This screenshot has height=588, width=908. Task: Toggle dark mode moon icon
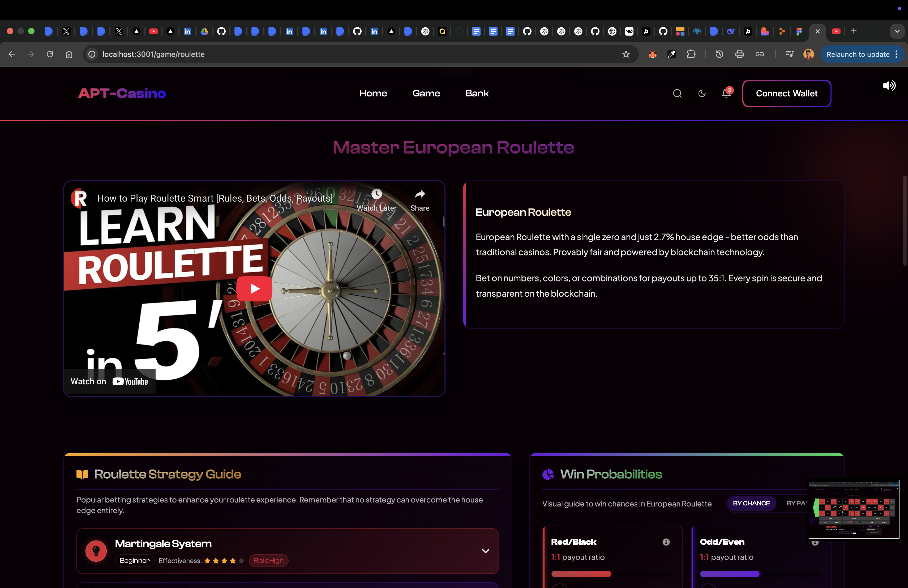[702, 93]
